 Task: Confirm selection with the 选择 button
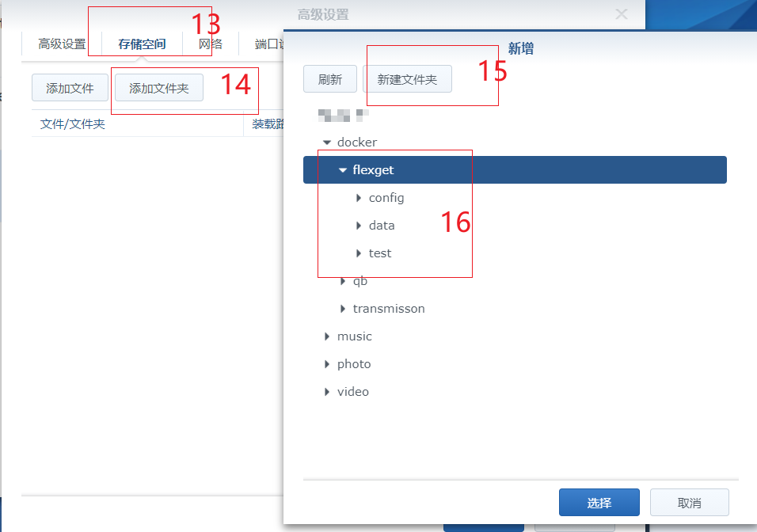599,502
